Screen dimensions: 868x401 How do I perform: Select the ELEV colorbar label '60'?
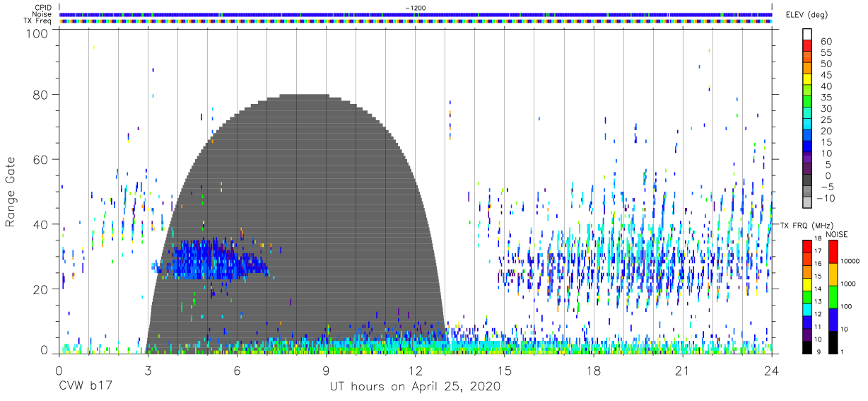tap(826, 42)
